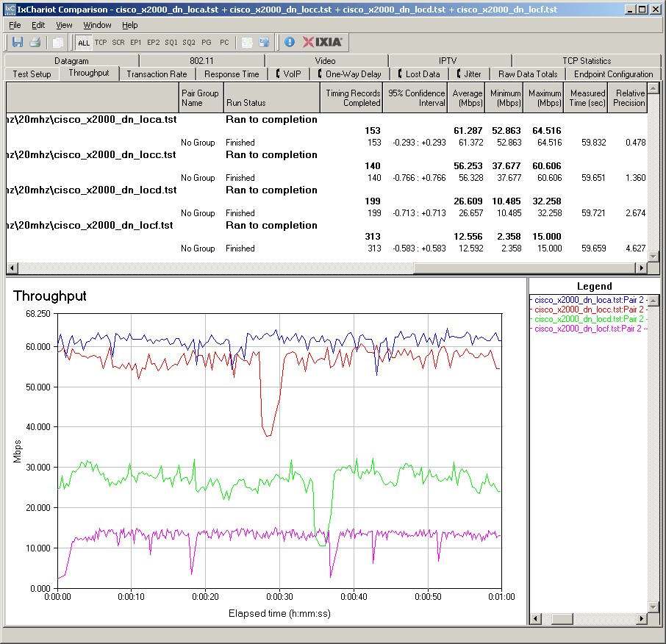Click the table's horizontal scroll left arrow
Screen dimensions: 666x644
[12, 268]
